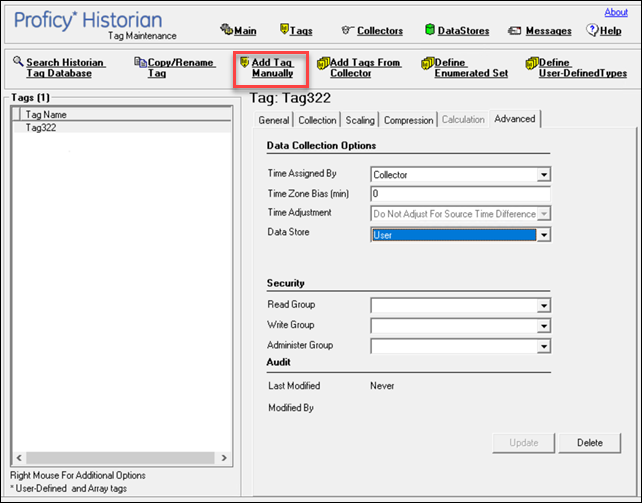
Task: Click the Messages envelope icon
Action: coord(514,31)
